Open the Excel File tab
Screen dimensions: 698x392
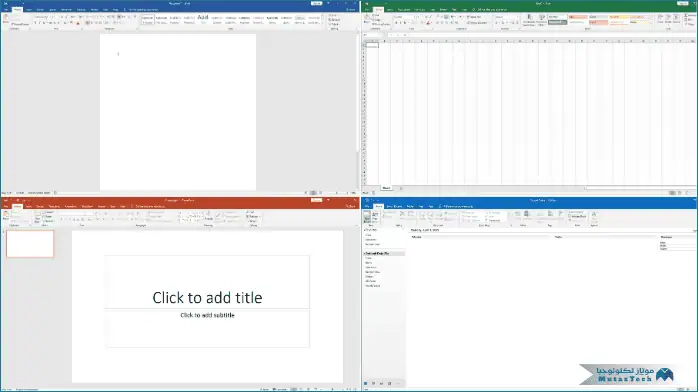tap(367, 9)
